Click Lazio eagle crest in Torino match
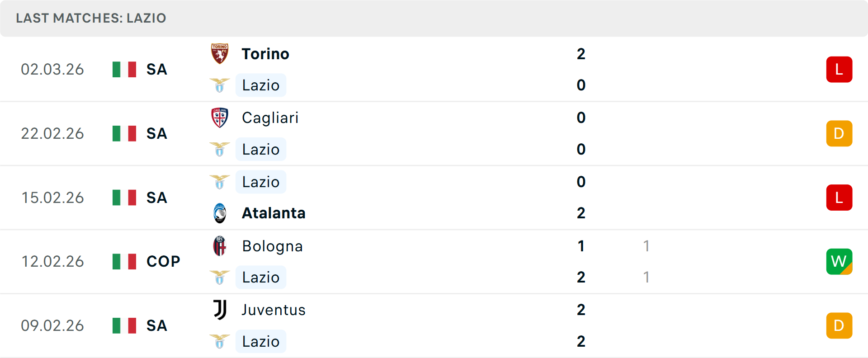 click(220, 85)
